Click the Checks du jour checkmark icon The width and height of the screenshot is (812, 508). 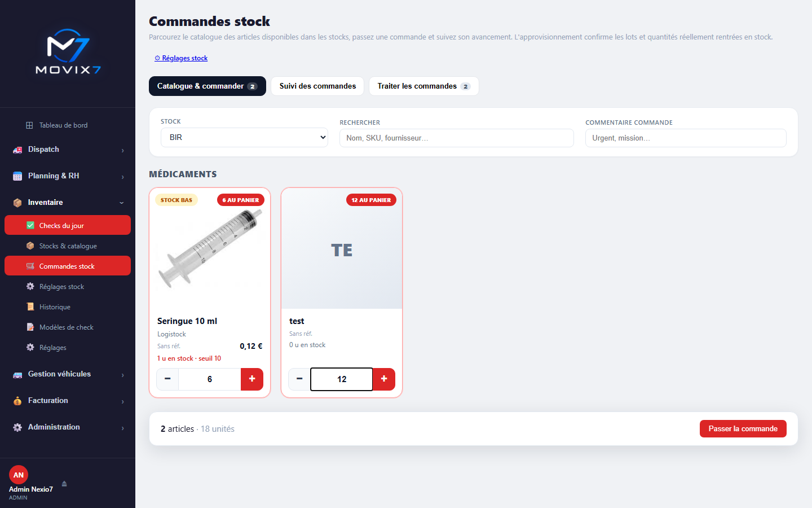30,225
